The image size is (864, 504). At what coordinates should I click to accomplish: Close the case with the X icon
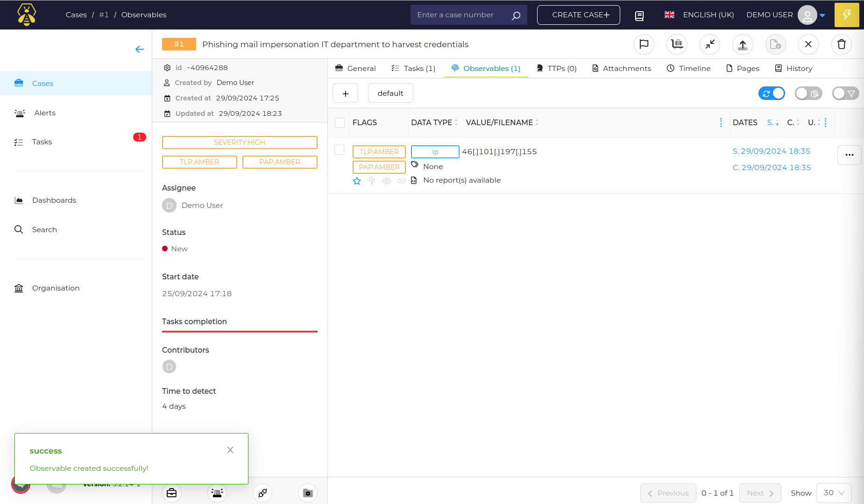point(808,44)
